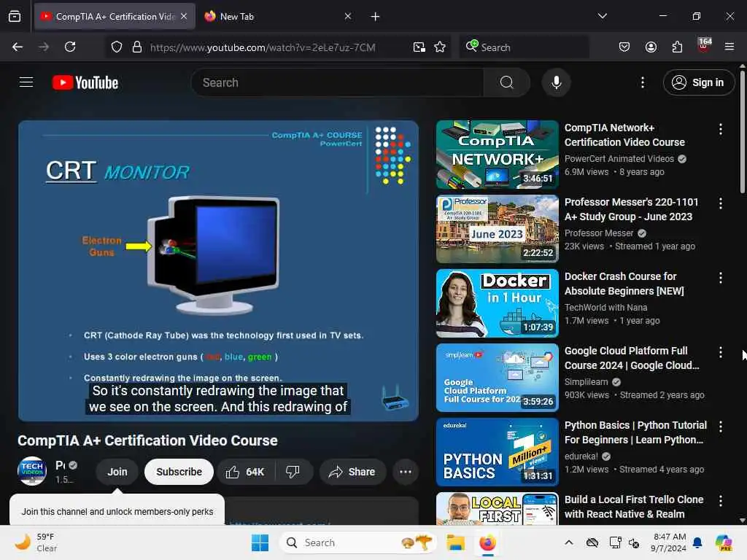Image resolution: width=747 pixels, height=560 pixels.
Task: Open Firefox recent browsing panel icon
Action: (15, 17)
